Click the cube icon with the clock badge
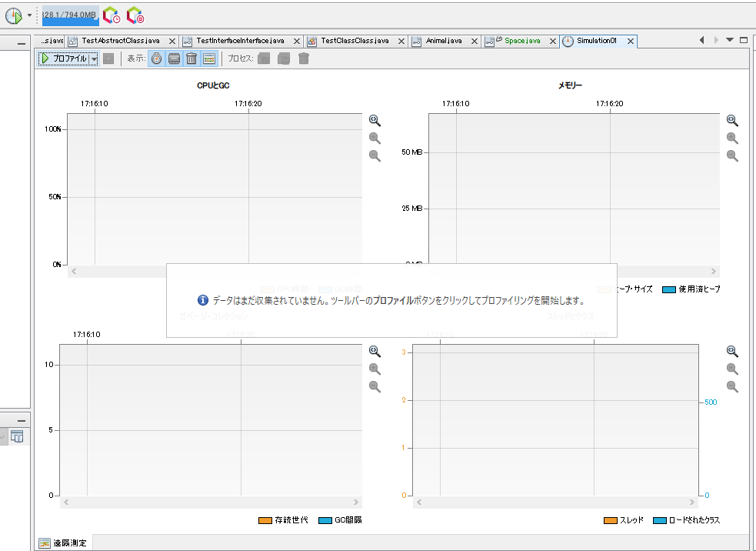The height and width of the screenshot is (551, 756). click(112, 15)
